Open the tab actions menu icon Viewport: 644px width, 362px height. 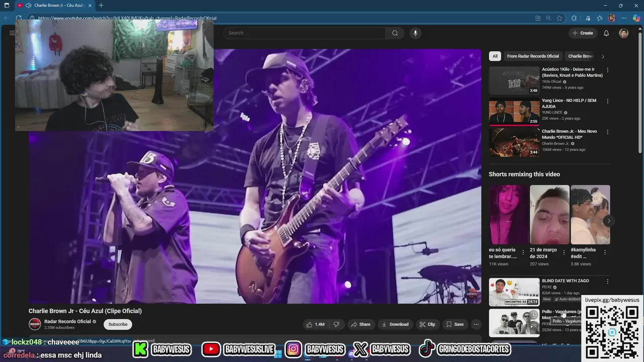click(7, 6)
